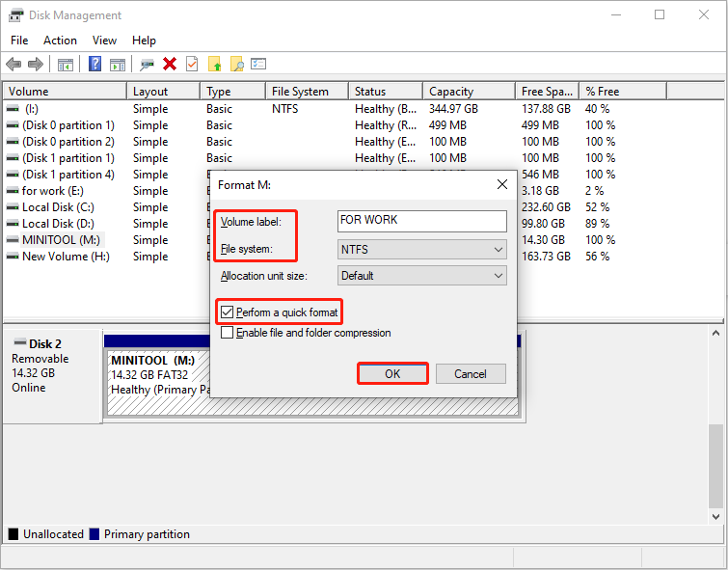
Task: Sort by the Capacity column header
Action: (469, 92)
